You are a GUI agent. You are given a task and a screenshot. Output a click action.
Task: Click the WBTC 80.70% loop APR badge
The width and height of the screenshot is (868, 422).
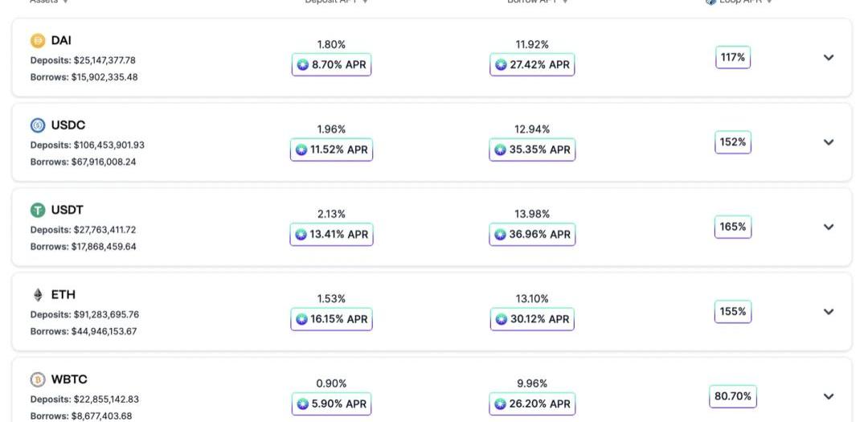733,396
